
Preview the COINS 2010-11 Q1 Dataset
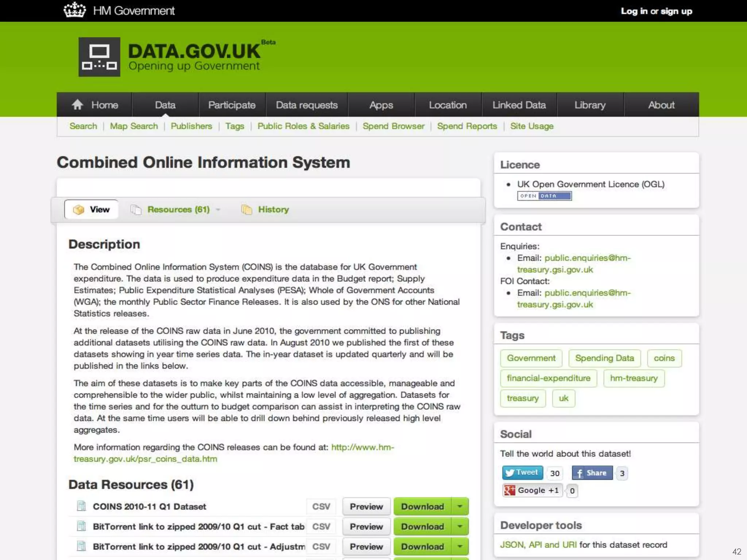[366, 506]
